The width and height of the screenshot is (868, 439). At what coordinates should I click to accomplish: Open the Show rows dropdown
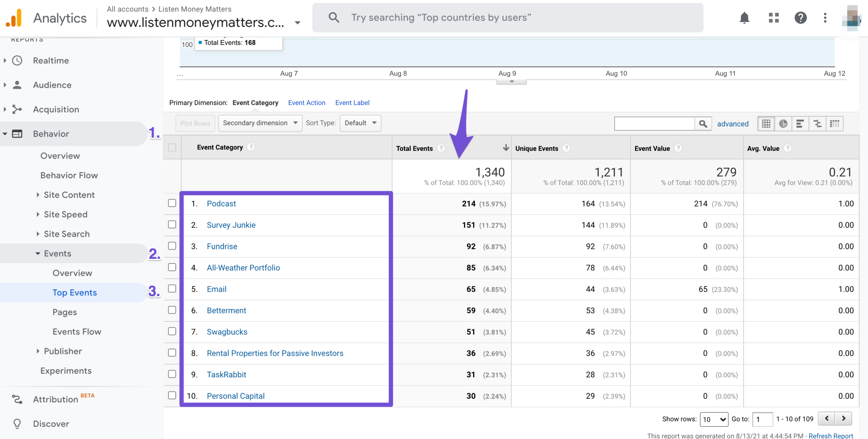click(714, 419)
